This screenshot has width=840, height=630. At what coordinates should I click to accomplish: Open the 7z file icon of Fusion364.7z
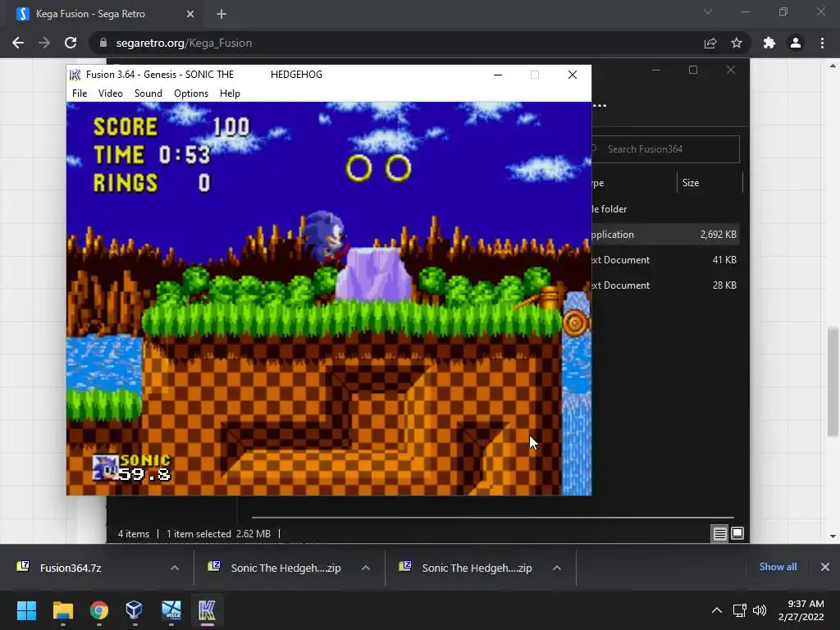point(23,566)
